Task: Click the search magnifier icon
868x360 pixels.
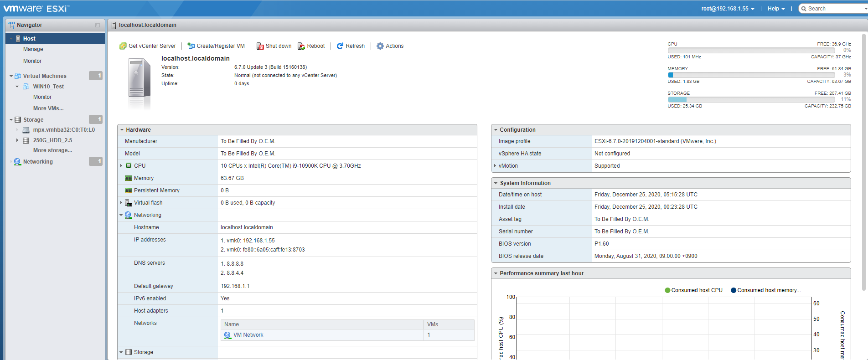Action: (804, 9)
